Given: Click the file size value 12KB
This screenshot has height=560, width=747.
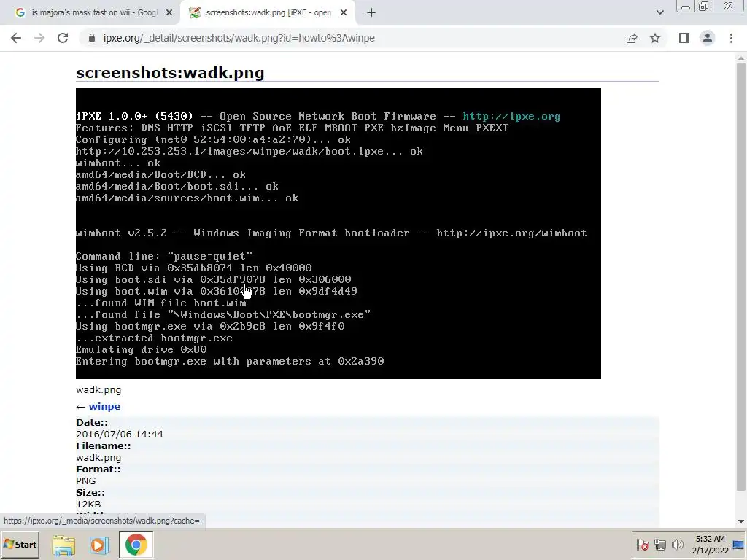Looking at the screenshot, I should pyautogui.click(x=88, y=505).
